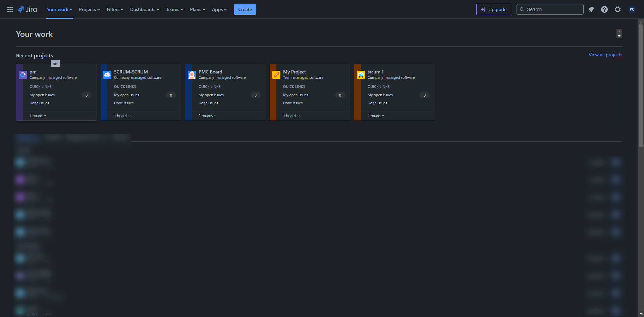Click the Create button
This screenshot has height=317, width=644.
pyautogui.click(x=245, y=9)
